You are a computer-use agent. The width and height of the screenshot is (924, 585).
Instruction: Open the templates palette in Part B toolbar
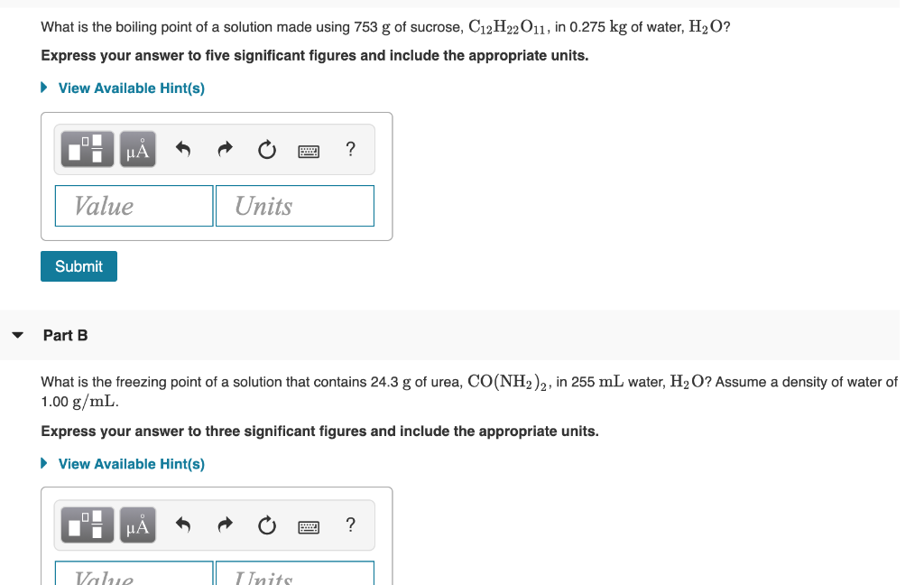coord(86,525)
